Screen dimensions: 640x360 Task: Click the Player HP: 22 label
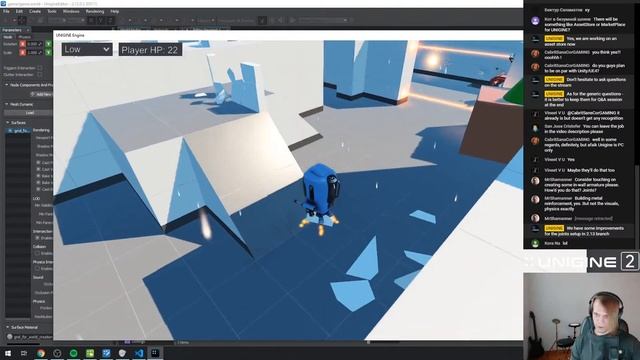(x=150, y=50)
